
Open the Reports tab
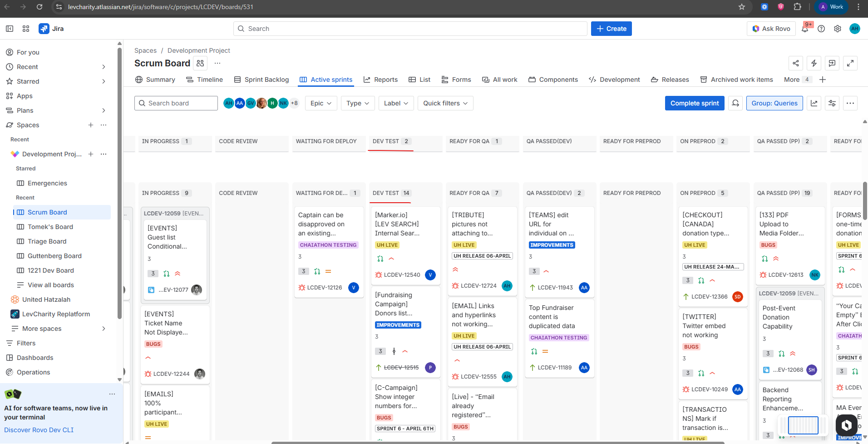380,80
